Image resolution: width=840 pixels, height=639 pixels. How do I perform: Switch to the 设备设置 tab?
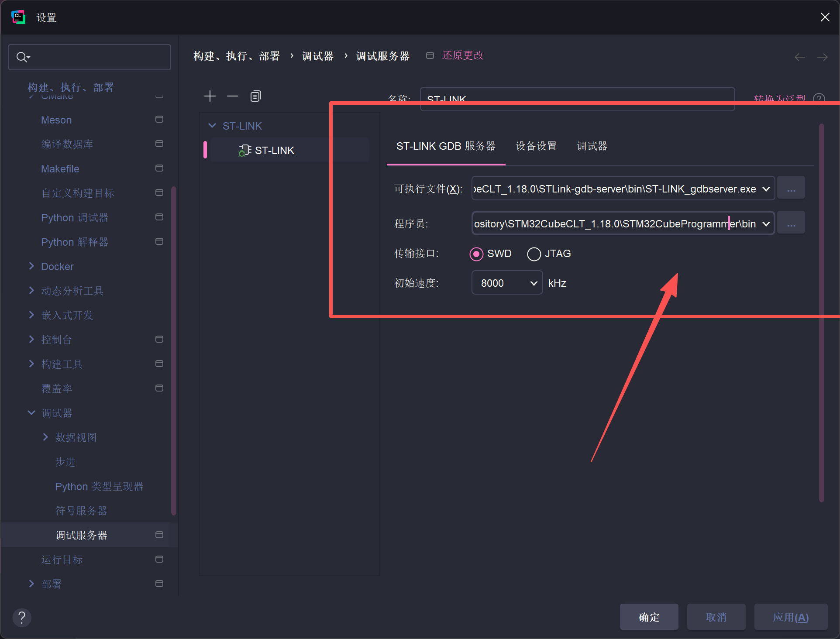(537, 146)
